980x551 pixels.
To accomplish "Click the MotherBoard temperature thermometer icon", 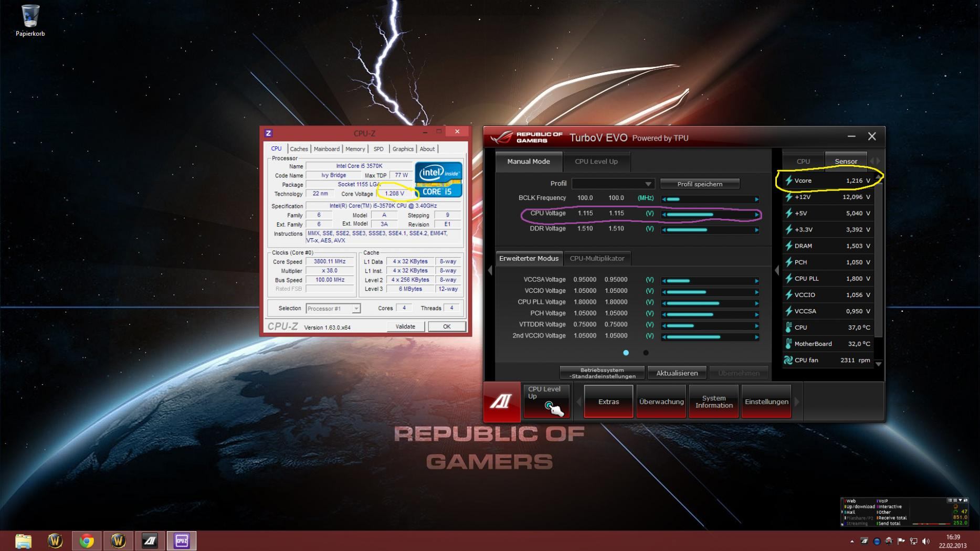I will tap(788, 344).
